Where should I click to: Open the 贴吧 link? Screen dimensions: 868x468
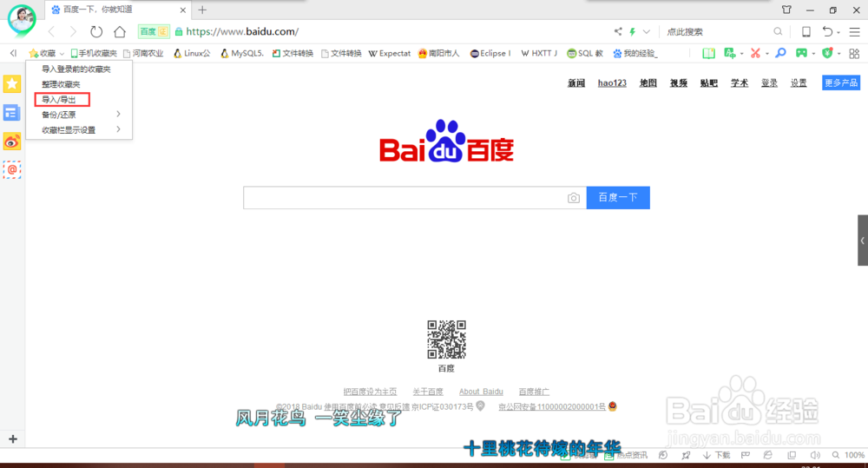click(708, 83)
